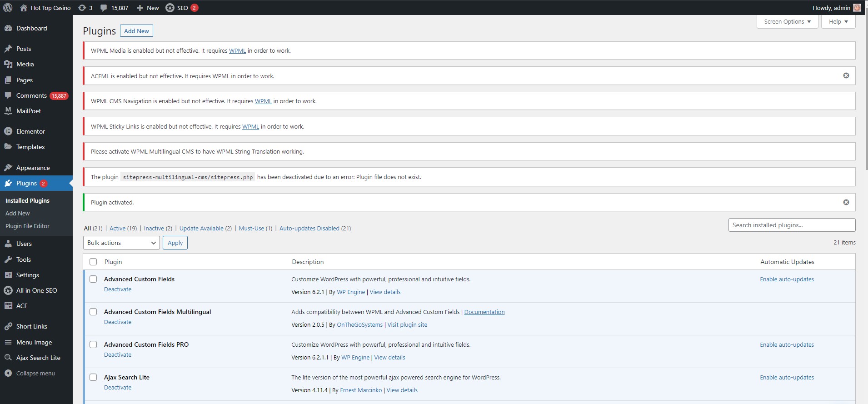This screenshot has height=404, width=868.
Task: Click the ACF icon in sidebar
Action: click(x=8, y=306)
